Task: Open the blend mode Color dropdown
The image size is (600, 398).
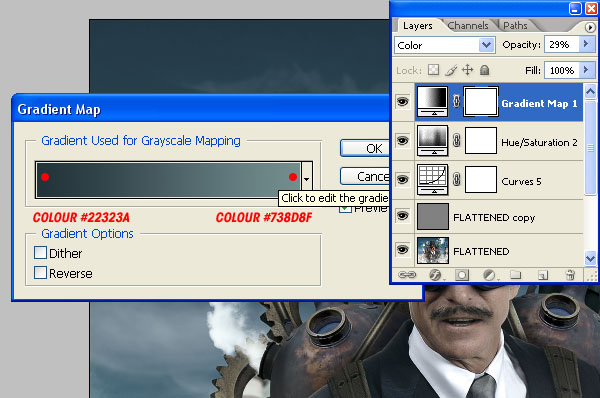Action: [x=445, y=45]
